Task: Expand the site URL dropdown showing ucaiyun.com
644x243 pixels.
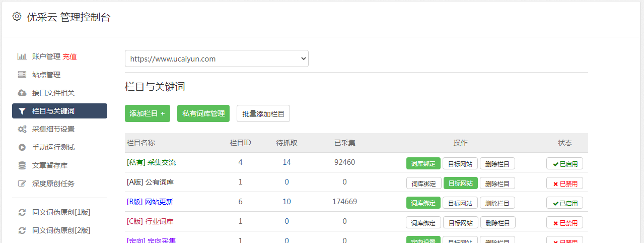Action: point(217,58)
